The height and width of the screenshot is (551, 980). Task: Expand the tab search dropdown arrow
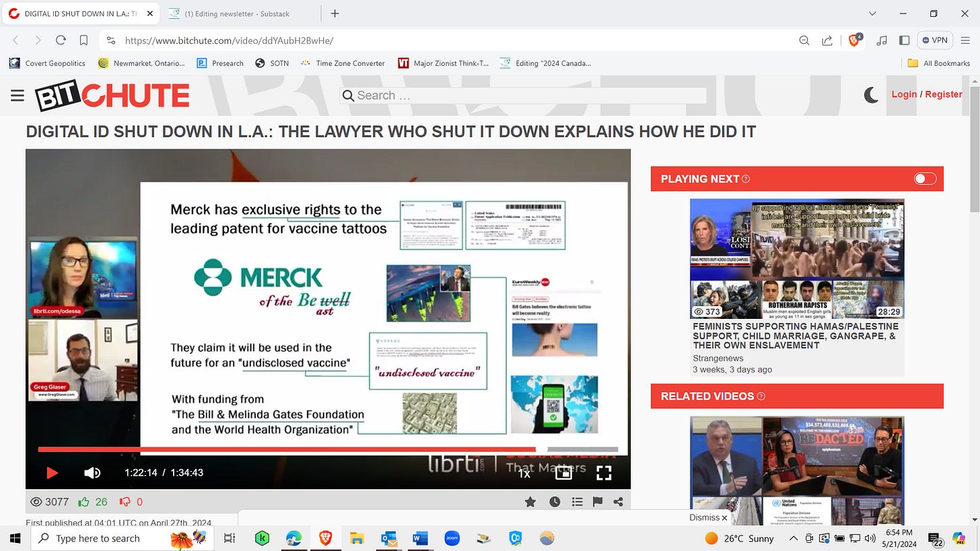872,13
